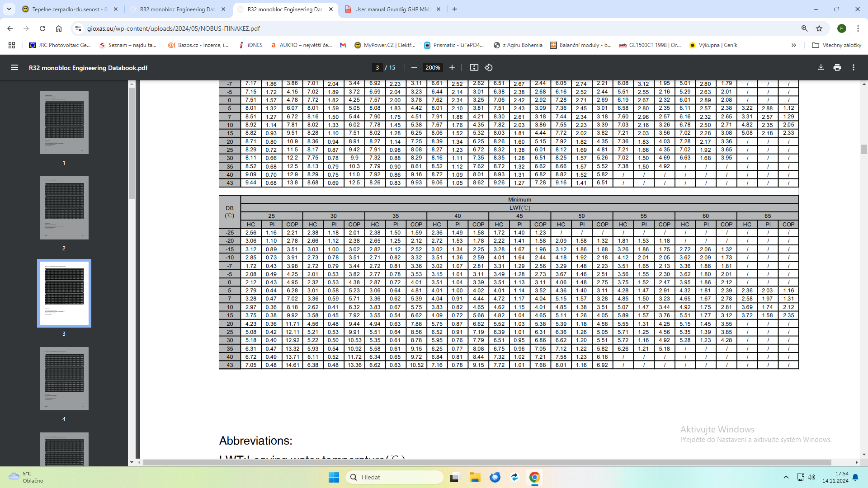Open the MyPower.CZ bookmark

point(384,45)
